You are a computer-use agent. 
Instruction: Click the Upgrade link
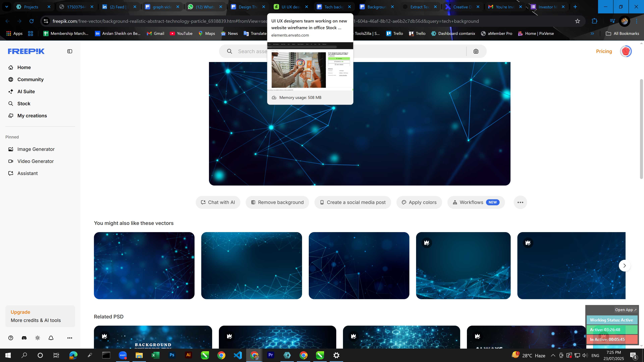[20, 312]
